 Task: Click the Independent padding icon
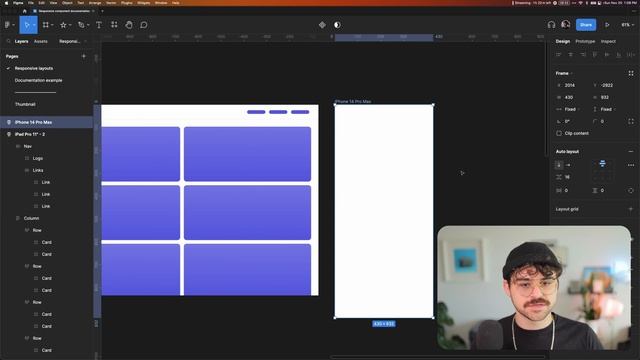[631, 191]
